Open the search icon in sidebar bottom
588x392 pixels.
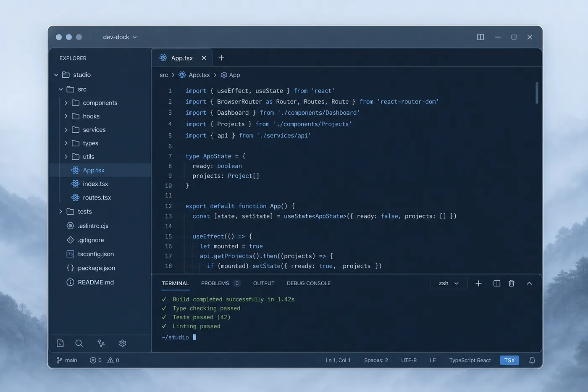pos(79,343)
